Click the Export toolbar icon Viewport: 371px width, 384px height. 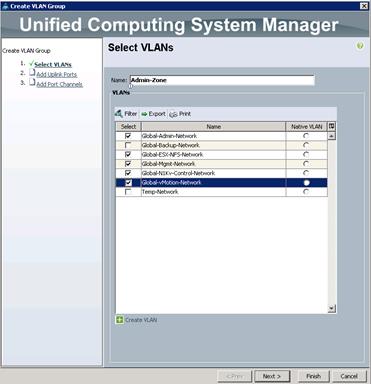click(144, 114)
